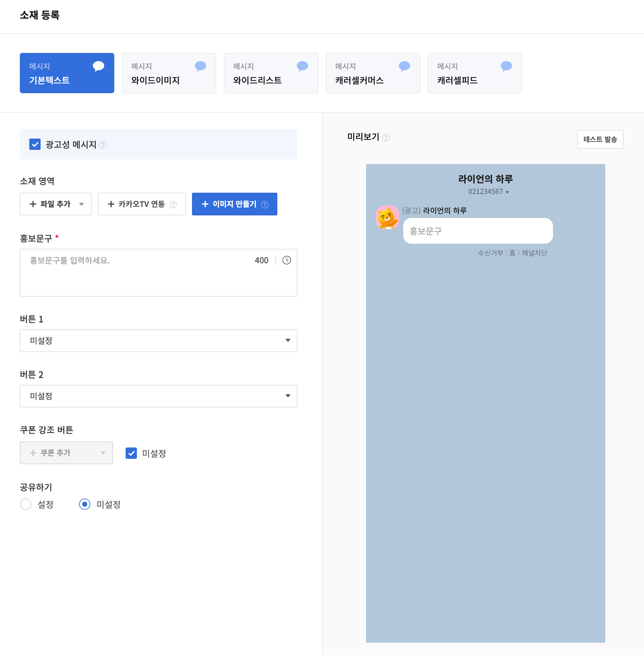Uncheck 미설정 checkbox for coupon button
The image size is (644, 655).
[x=131, y=453]
